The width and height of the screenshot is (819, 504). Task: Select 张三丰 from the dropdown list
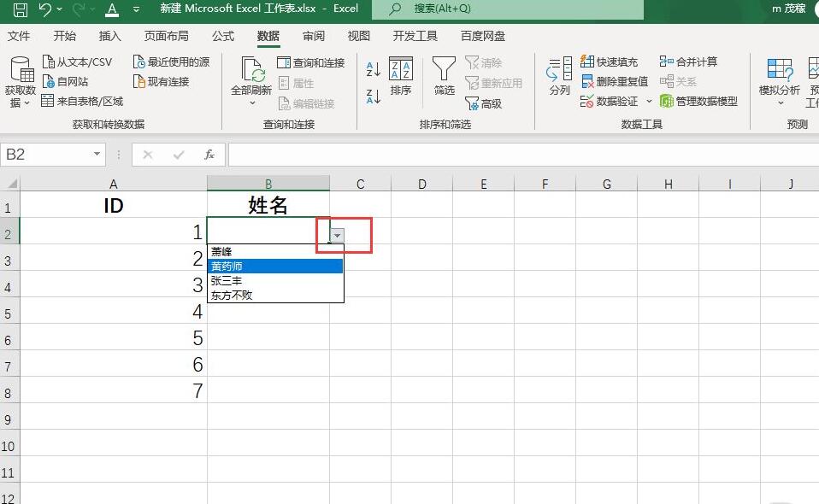[x=226, y=280]
